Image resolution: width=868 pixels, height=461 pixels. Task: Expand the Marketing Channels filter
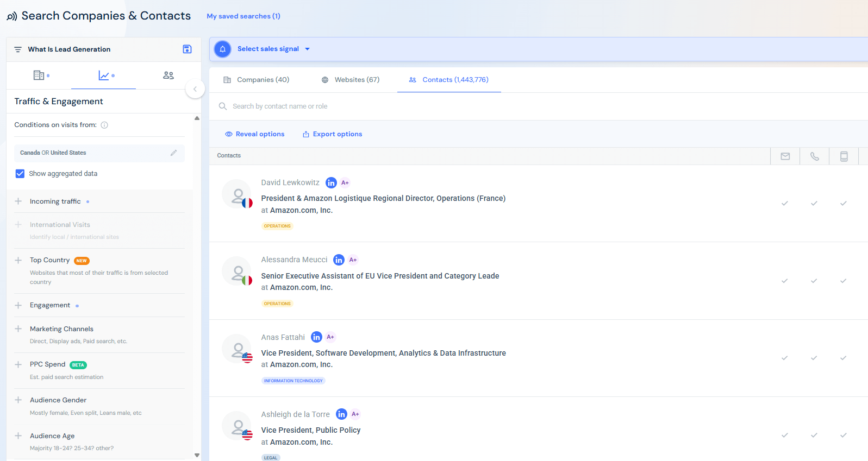click(x=18, y=329)
